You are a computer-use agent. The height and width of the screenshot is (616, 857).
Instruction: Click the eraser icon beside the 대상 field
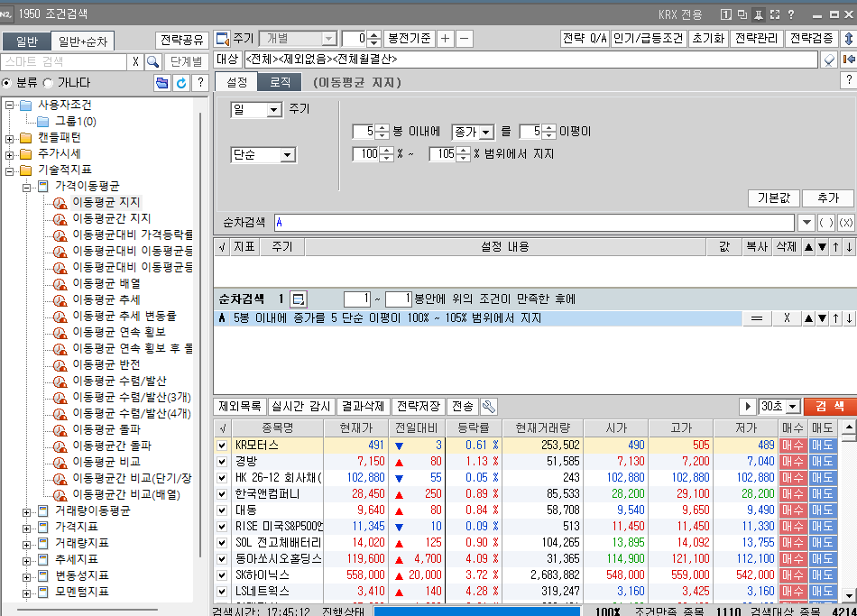[829, 60]
